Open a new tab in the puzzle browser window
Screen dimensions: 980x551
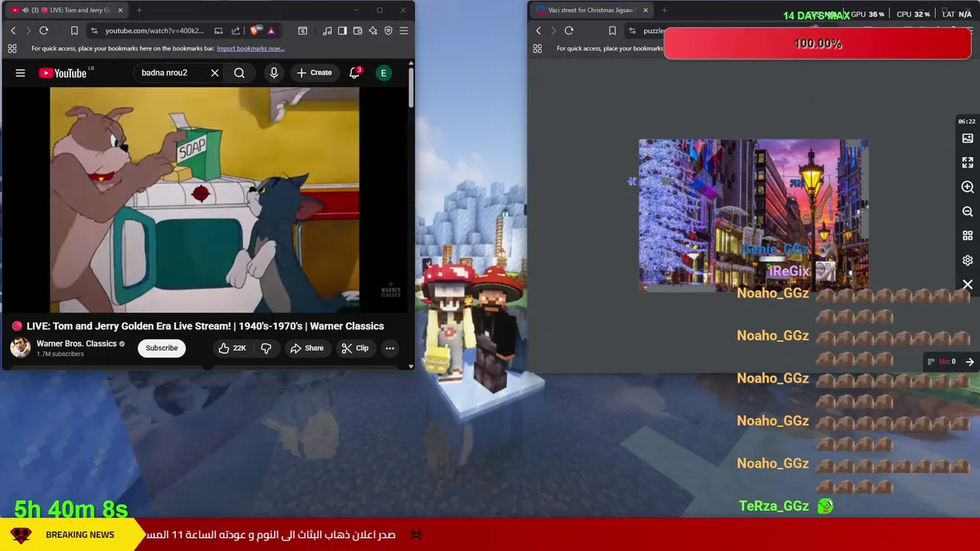(x=665, y=10)
